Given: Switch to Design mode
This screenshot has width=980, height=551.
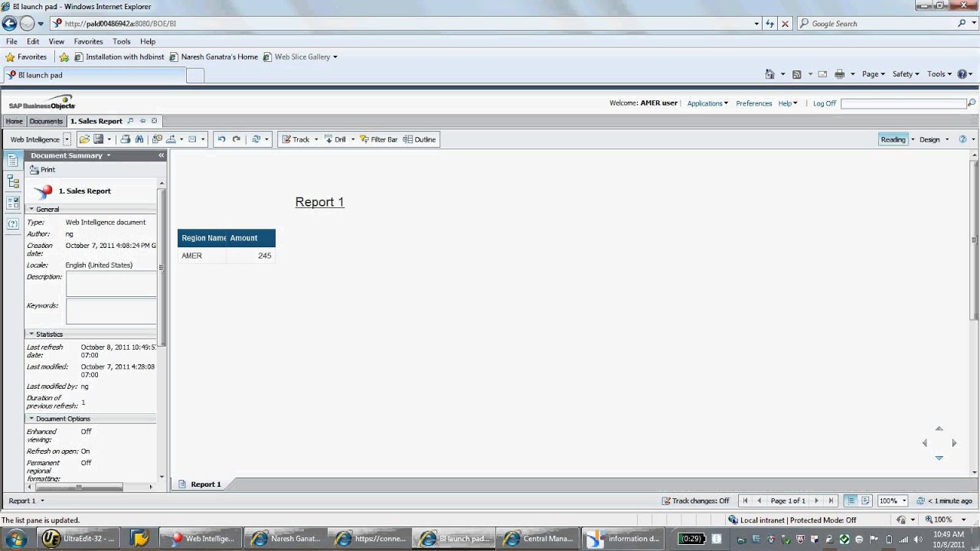Looking at the screenshot, I should point(929,139).
